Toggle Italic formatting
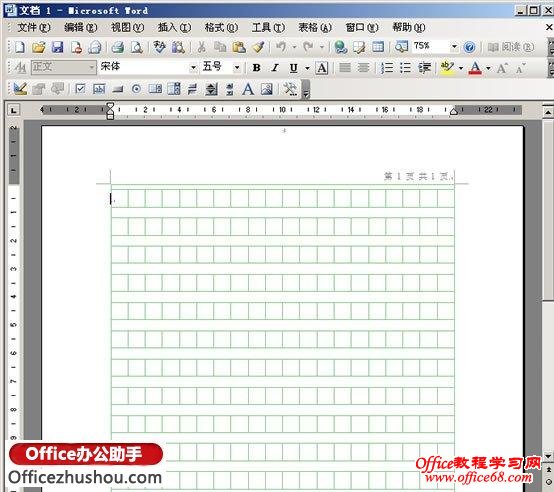554x492 pixels. 275,68
